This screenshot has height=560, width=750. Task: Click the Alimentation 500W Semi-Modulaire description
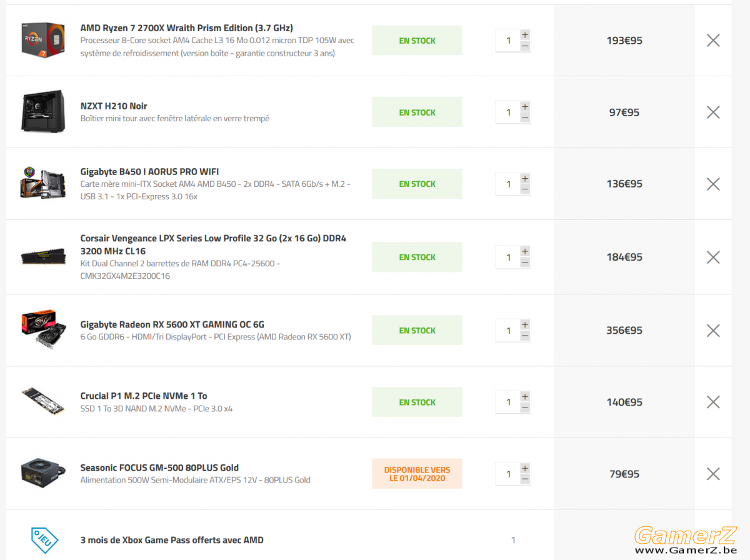[x=196, y=480]
